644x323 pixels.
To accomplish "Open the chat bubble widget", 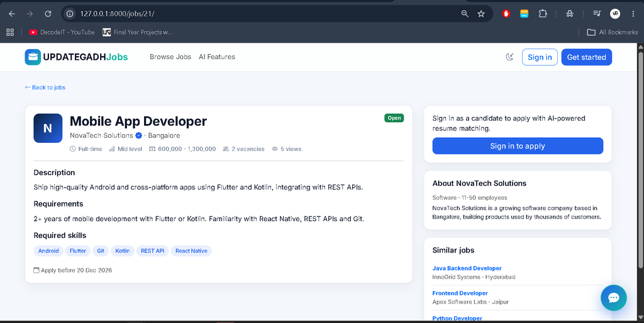I will coord(614,298).
